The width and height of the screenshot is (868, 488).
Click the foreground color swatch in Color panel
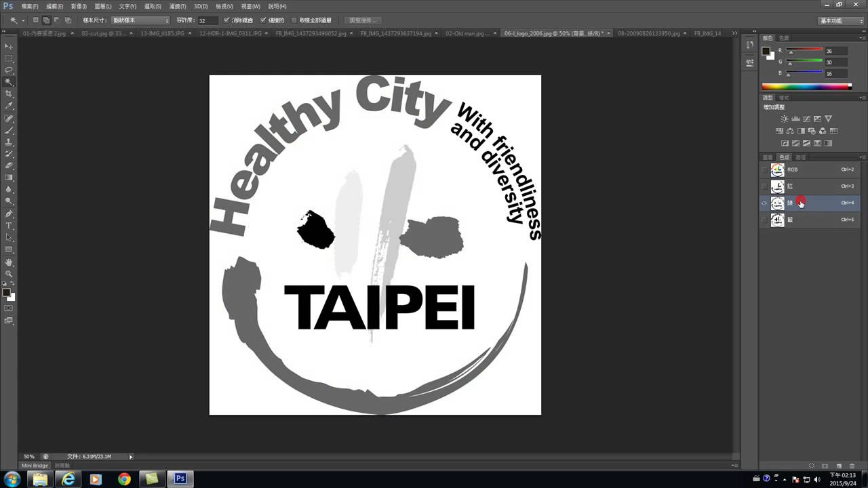(766, 51)
